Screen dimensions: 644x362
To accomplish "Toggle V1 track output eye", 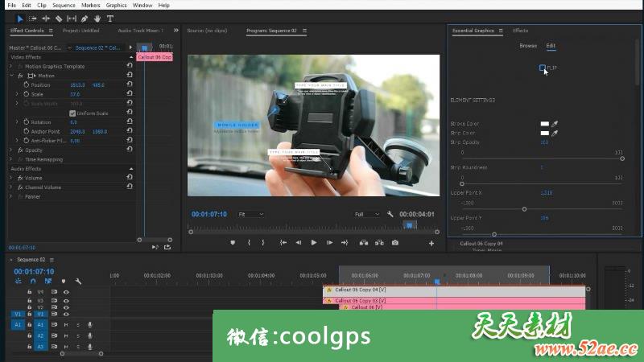I will click(66, 314).
